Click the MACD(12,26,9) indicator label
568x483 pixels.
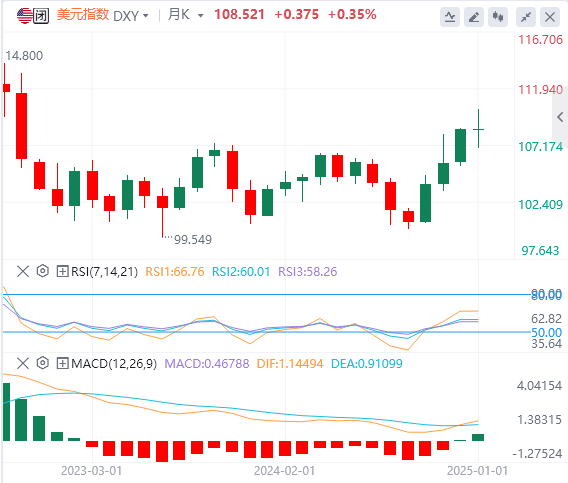(x=114, y=363)
